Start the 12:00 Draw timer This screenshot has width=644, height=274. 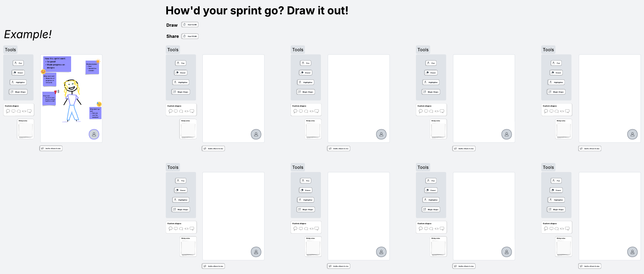point(190,25)
